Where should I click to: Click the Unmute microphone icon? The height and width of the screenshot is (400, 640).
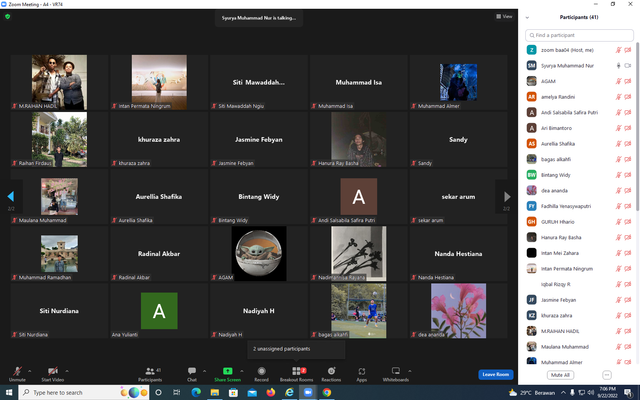(x=17, y=371)
